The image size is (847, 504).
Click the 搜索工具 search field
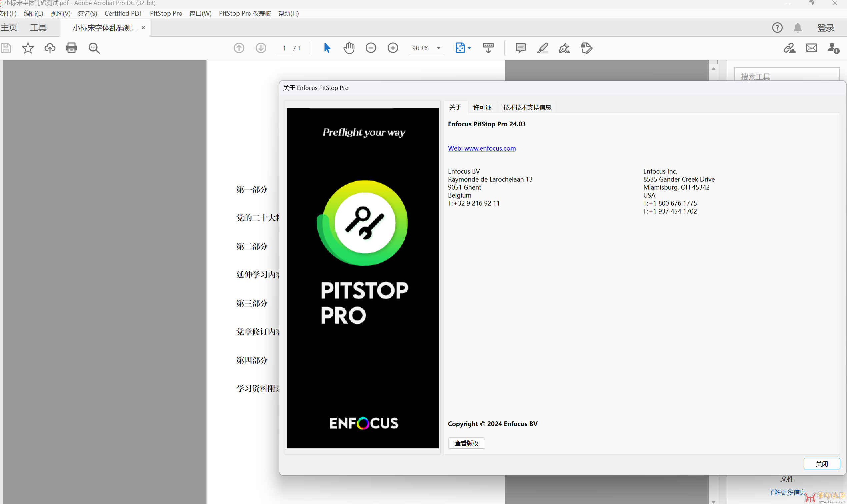(x=787, y=74)
